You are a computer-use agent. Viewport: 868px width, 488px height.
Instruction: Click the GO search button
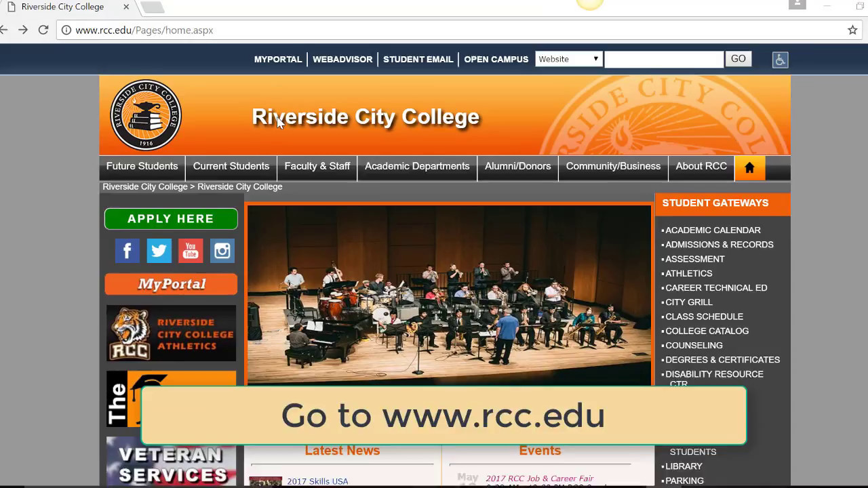pyautogui.click(x=738, y=59)
